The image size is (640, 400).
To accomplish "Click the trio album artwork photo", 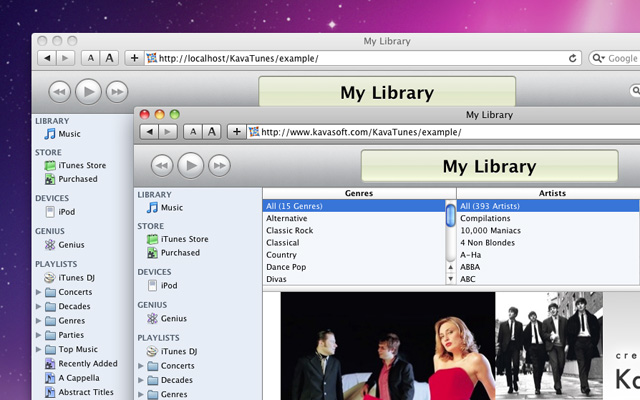I will coord(388,346).
